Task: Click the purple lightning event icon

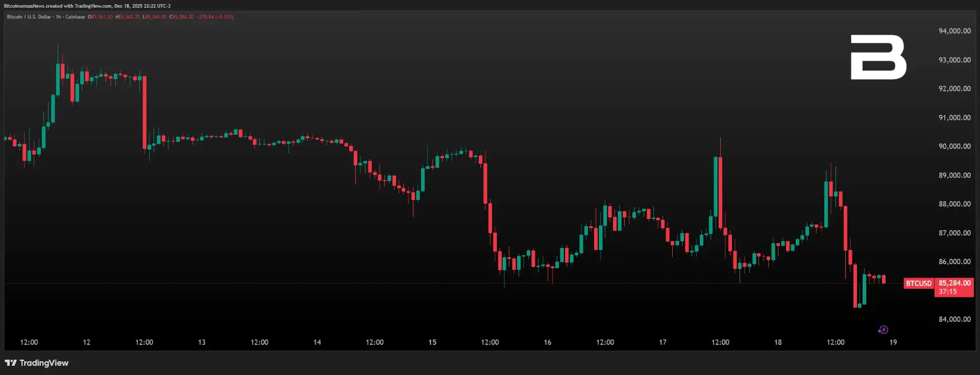Action: tap(883, 330)
